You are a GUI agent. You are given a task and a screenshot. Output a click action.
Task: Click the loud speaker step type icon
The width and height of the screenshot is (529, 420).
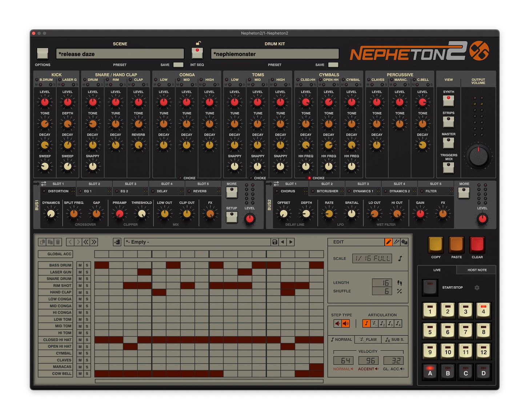point(345,323)
